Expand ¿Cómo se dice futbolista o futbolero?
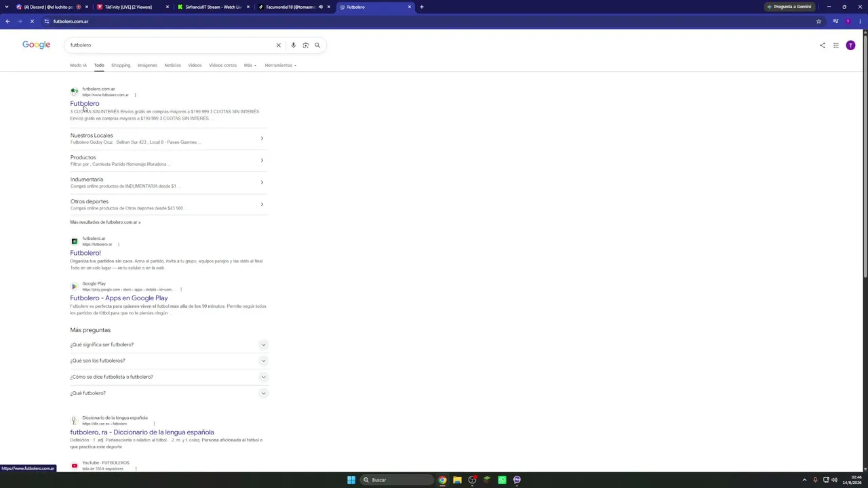The width and height of the screenshot is (868, 488). pos(170,377)
